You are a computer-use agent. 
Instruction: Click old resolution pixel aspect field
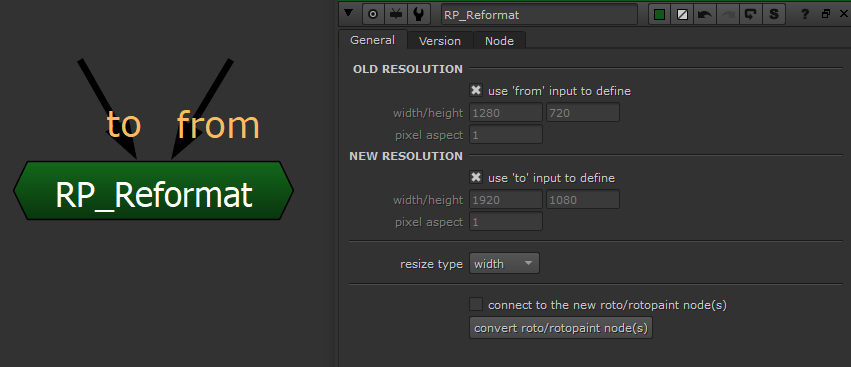pos(506,135)
